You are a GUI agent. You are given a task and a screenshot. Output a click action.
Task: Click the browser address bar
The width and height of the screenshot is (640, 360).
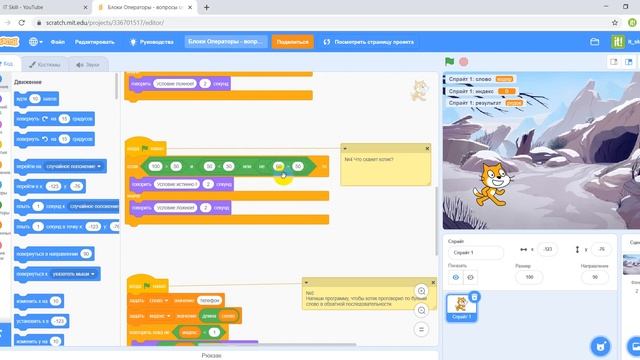318,23
